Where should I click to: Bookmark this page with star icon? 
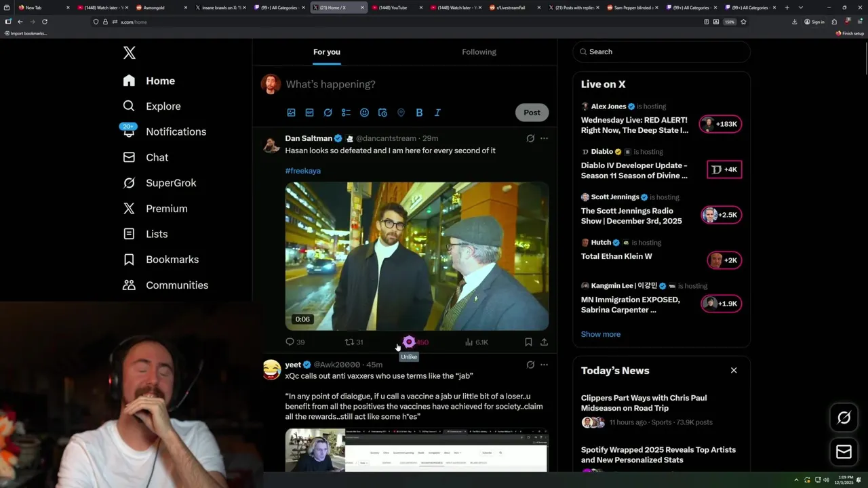coord(743,22)
